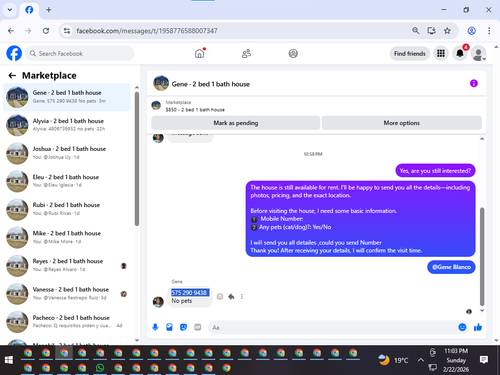Open the Groups icon in top navigation
Screen dimensions: 500x375
tap(293, 53)
